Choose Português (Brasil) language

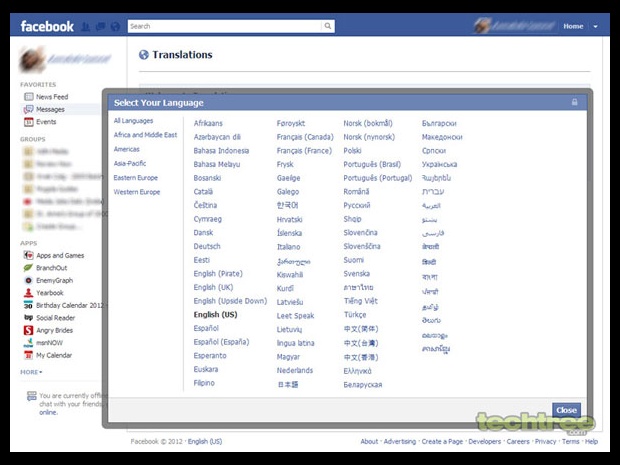pyautogui.click(x=372, y=164)
